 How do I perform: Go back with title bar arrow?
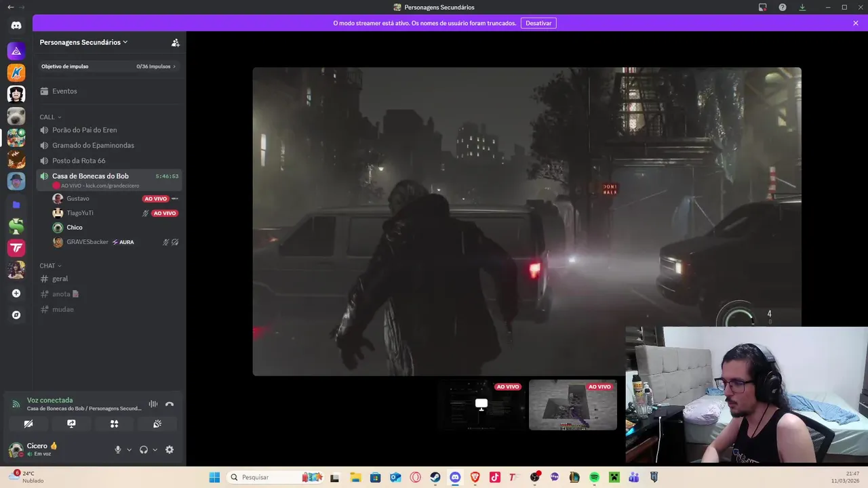[10, 7]
